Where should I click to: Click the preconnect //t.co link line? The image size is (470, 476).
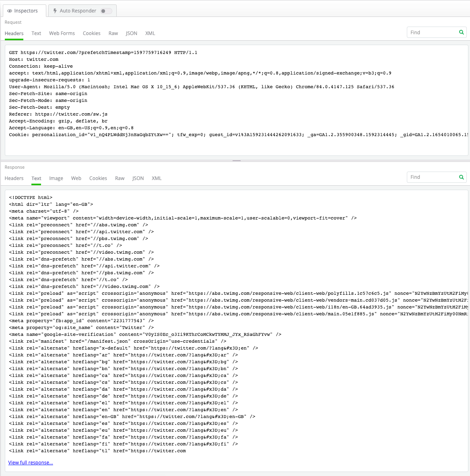point(66,245)
